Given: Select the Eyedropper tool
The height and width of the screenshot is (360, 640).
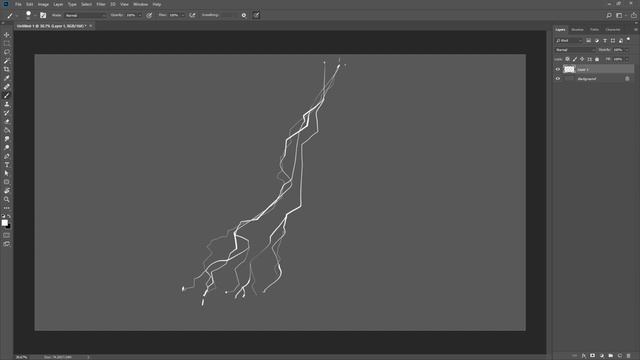Looking at the screenshot, I should [x=7, y=78].
